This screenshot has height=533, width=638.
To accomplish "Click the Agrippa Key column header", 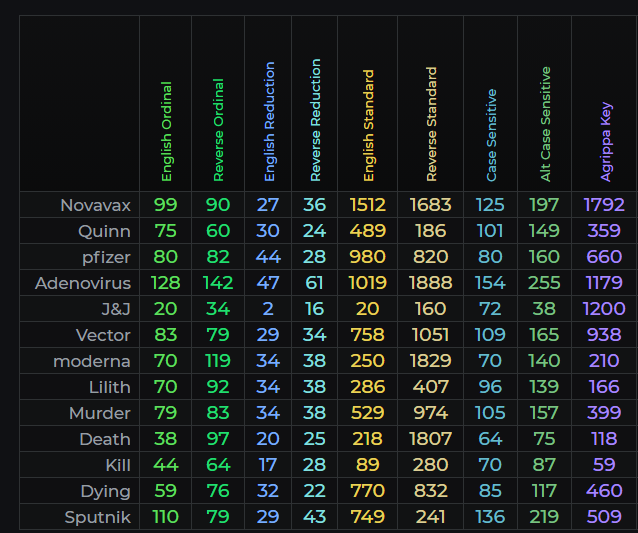I will click(x=606, y=142).
